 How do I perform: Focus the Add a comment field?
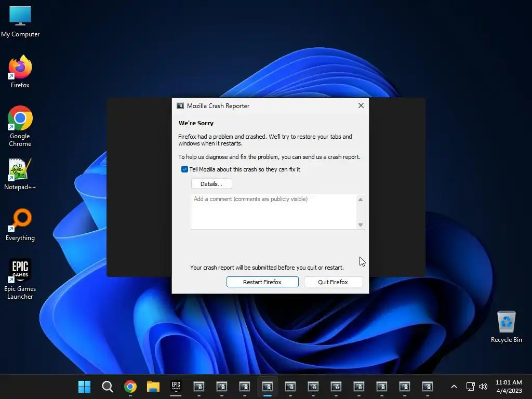[x=274, y=212]
